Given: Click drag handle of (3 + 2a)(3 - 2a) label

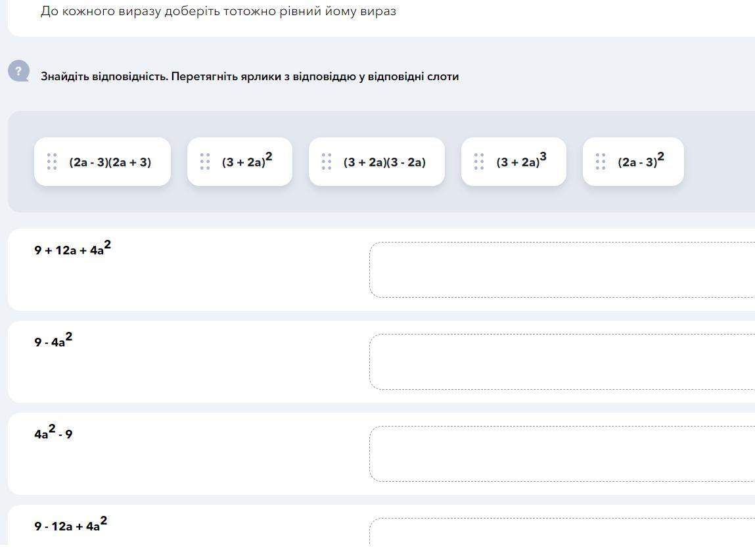Looking at the screenshot, I should tap(327, 162).
